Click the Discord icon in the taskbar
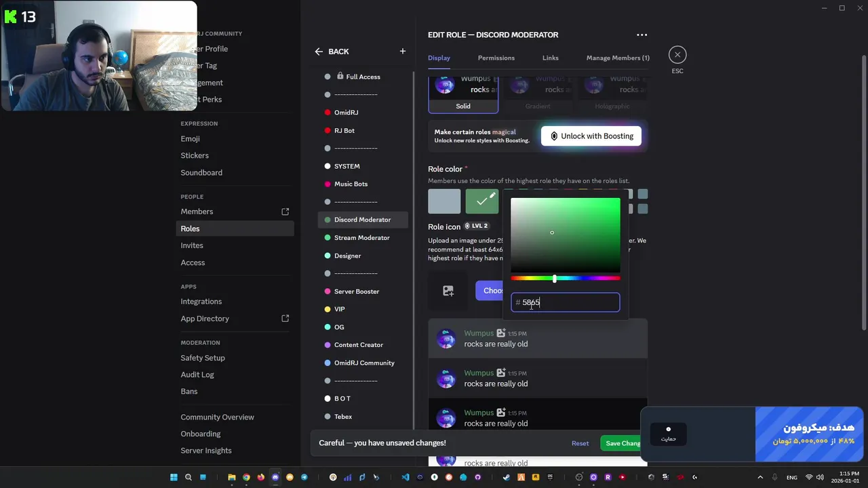868x488 pixels. point(275,477)
